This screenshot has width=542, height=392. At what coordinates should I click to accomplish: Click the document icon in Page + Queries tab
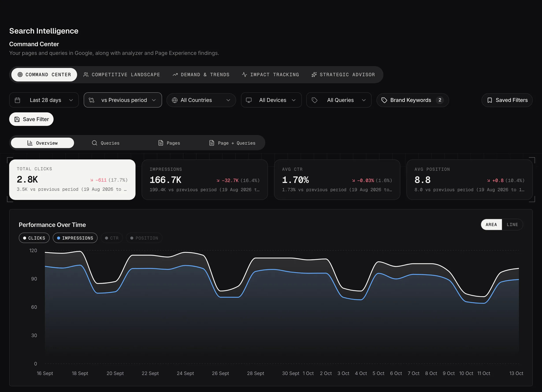pyautogui.click(x=212, y=143)
